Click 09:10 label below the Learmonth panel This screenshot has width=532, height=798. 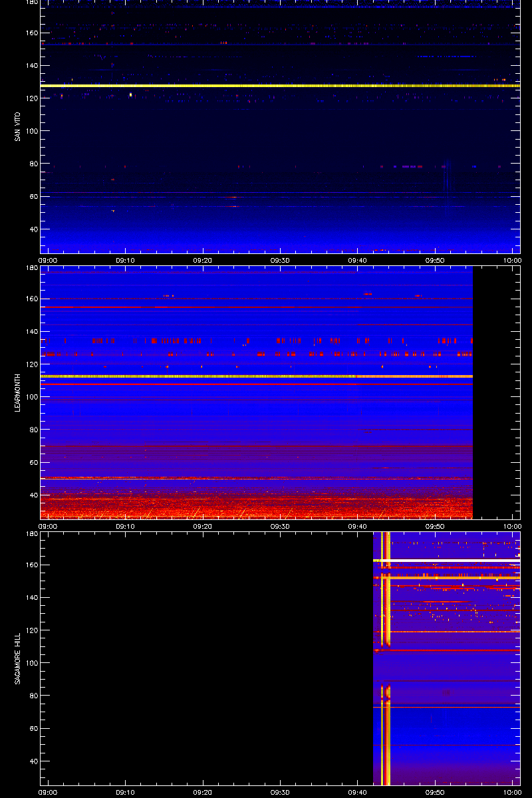125,526
